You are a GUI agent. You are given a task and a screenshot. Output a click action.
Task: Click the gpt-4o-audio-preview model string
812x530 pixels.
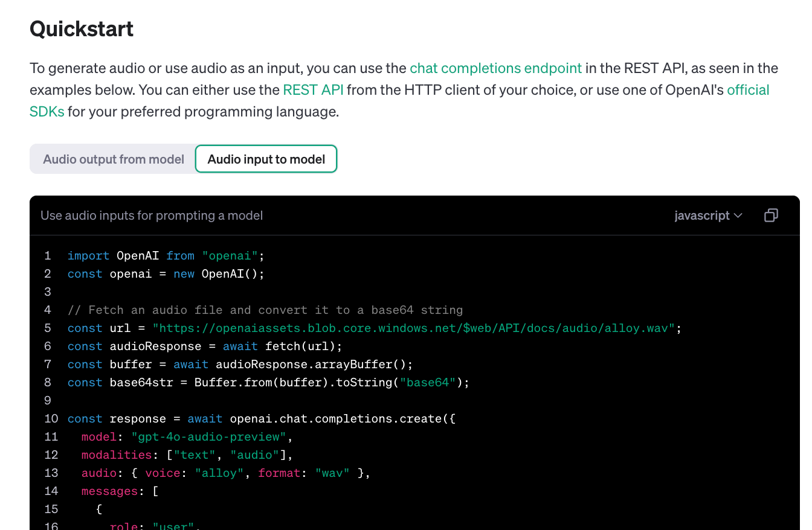click(210, 436)
